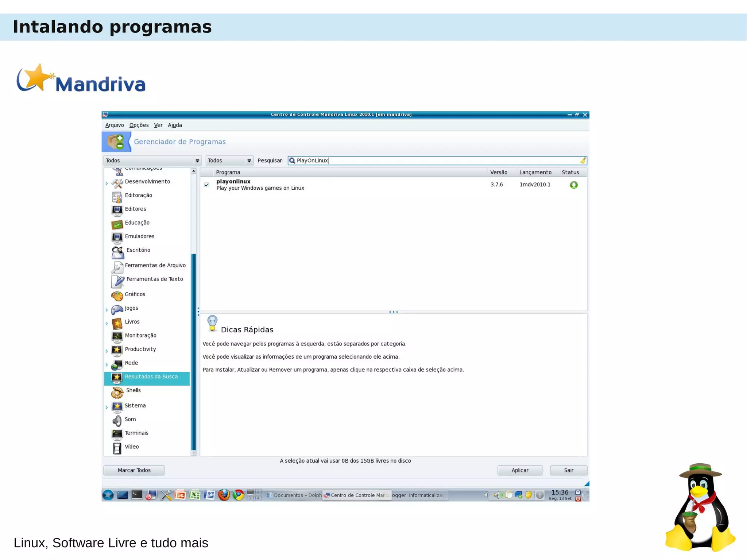Launch the spreadsheet app from taskbar
Screen dimensions: 747x560
pos(195,495)
